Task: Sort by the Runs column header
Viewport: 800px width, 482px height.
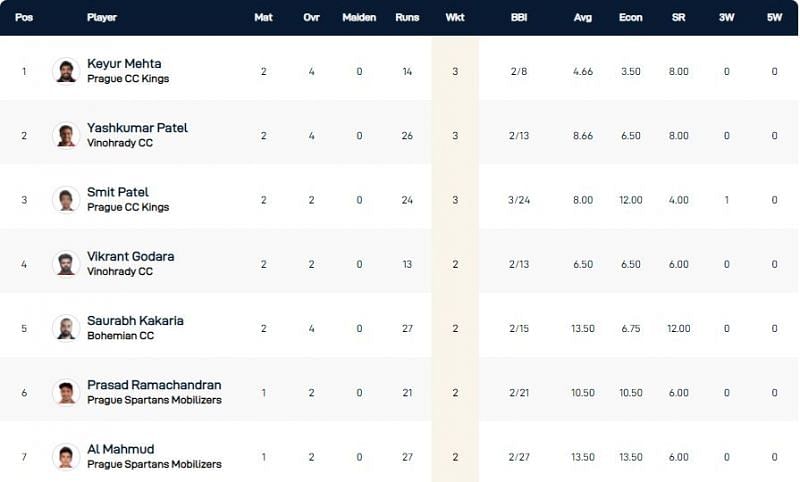Action: point(407,18)
